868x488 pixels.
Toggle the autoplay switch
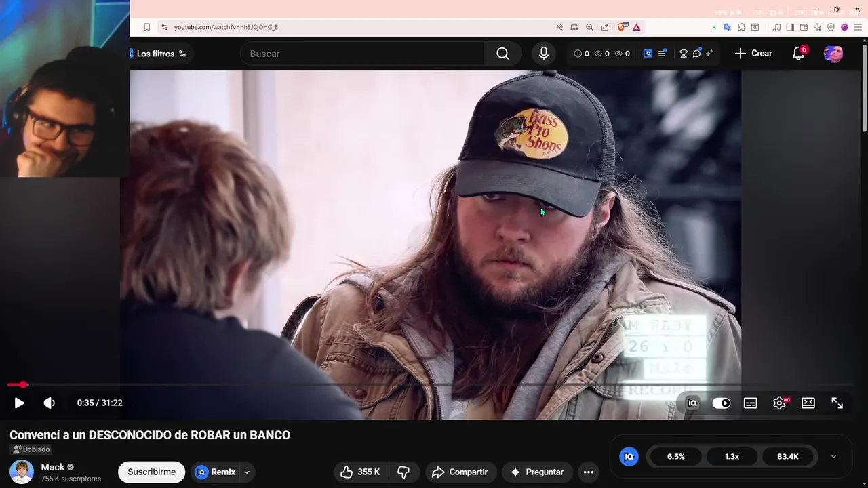(721, 403)
